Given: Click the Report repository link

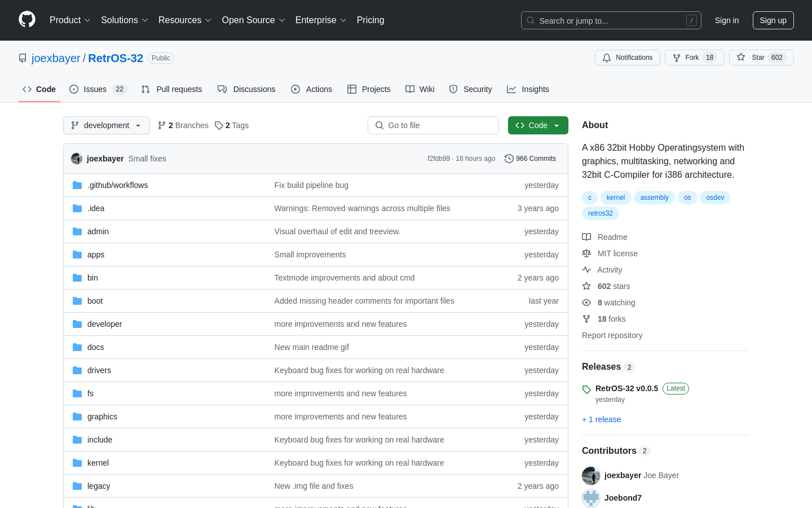Looking at the screenshot, I should coord(612,335).
